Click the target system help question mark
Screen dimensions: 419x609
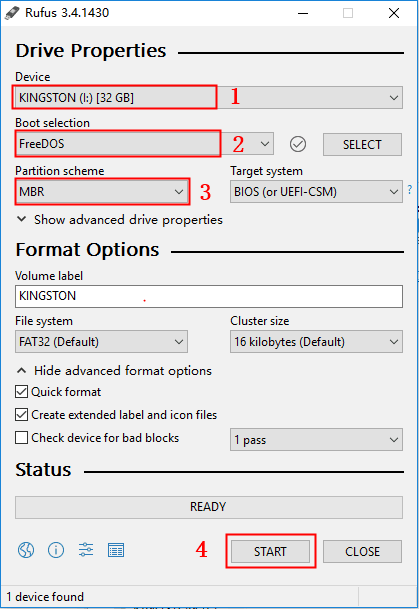pyautogui.click(x=410, y=190)
